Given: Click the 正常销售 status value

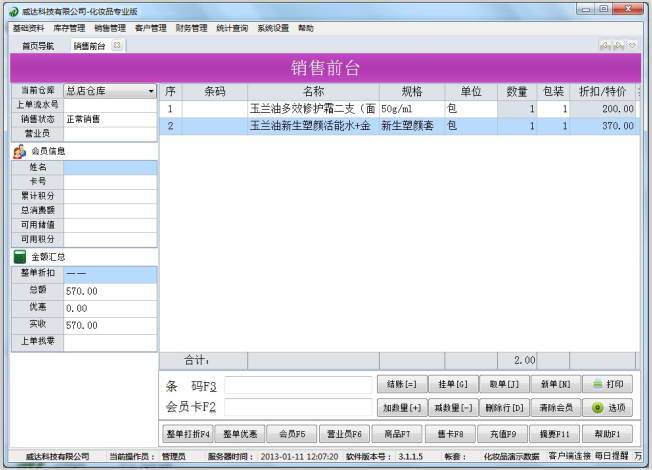Looking at the screenshot, I should (110, 119).
